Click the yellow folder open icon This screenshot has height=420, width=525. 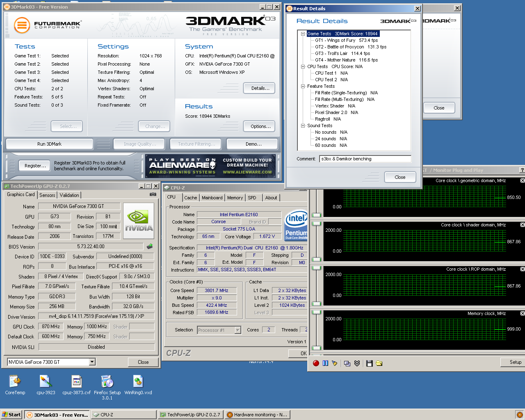coord(379,363)
